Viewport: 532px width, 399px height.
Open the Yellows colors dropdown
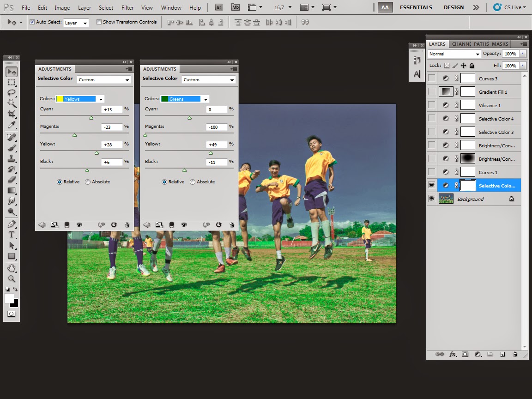[x=80, y=99]
